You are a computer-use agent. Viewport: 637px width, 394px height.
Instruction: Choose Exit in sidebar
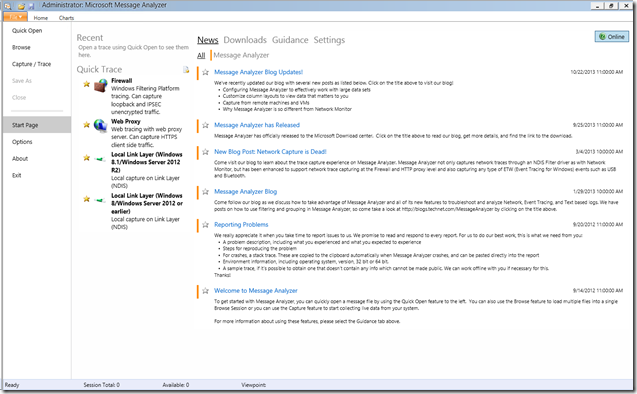17,175
